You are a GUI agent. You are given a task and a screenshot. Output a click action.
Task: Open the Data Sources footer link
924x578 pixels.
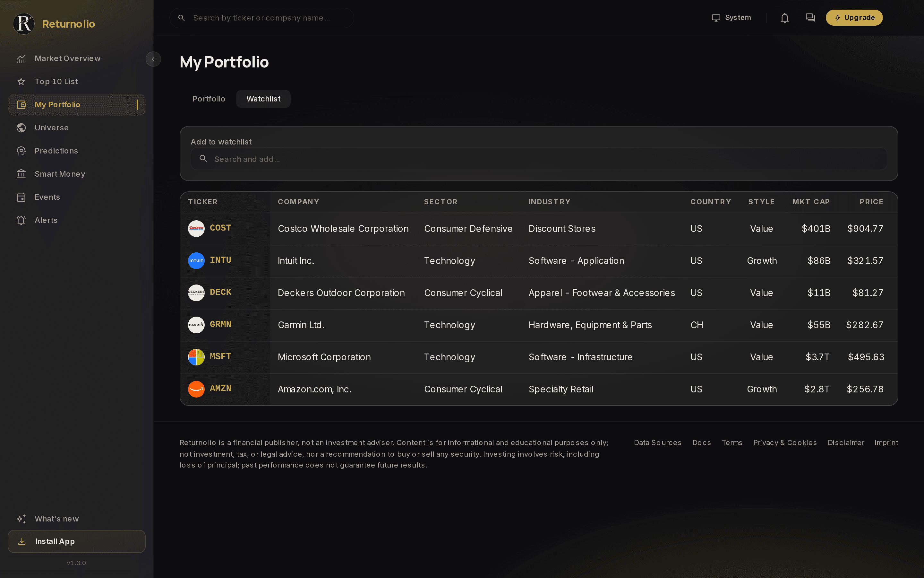pos(657,443)
